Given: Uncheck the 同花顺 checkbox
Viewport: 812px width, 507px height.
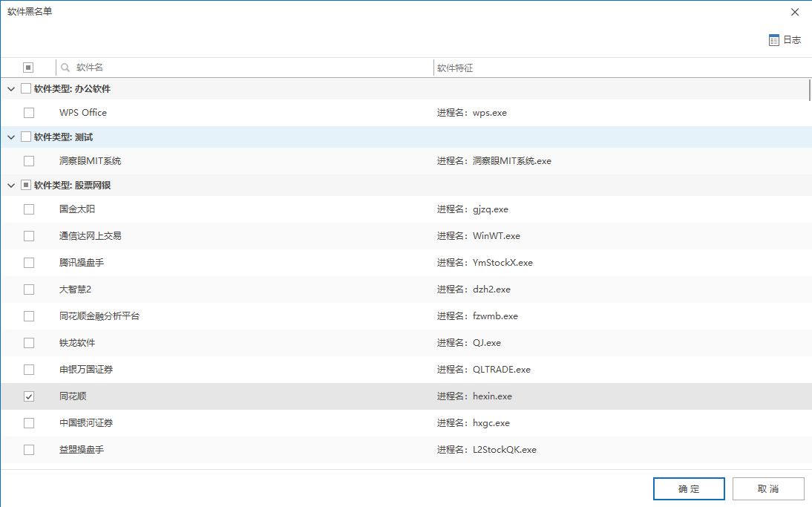Looking at the screenshot, I should (x=29, y=396).
